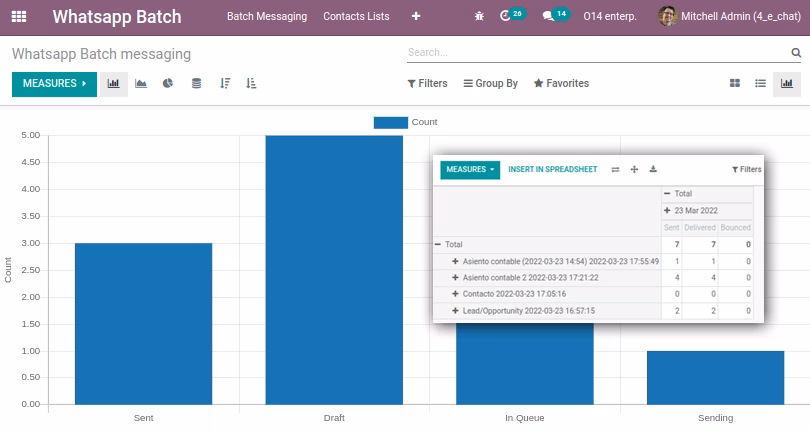Collapse the Total column header in pivot
This screenshot has height=430, width=810.
[667, 194]
